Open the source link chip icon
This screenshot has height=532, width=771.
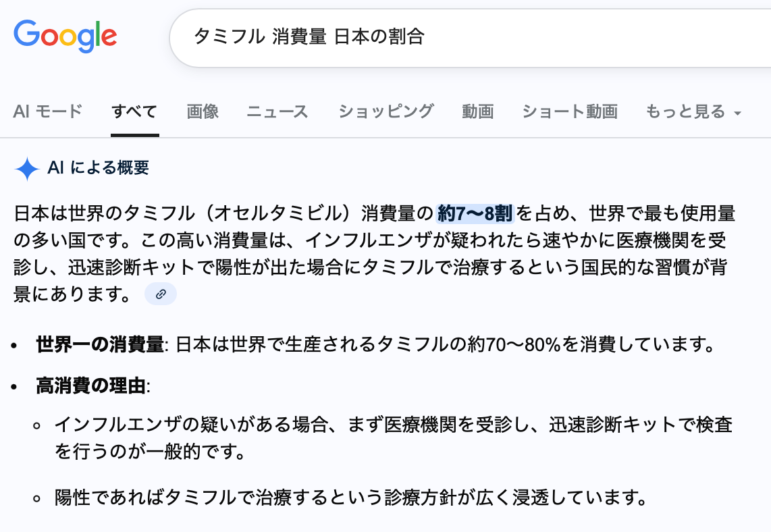click(161, 294)
